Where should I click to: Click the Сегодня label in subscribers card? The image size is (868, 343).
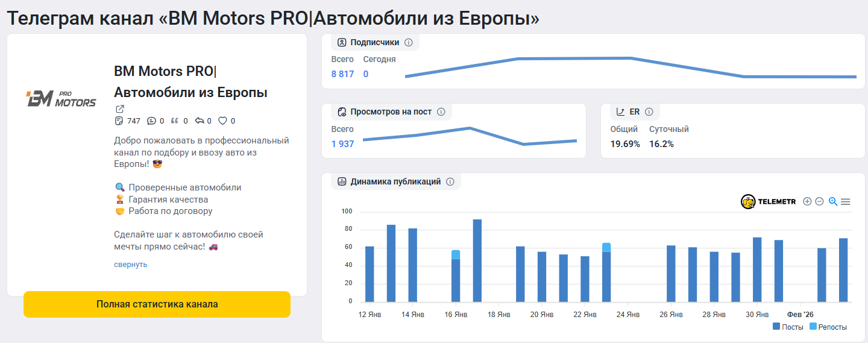(379, 59)
